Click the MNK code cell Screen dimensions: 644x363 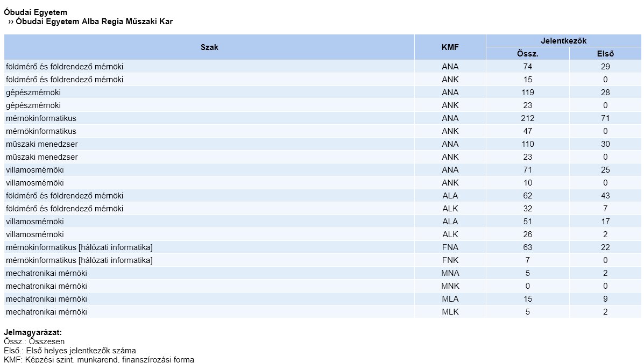(450, 286)
